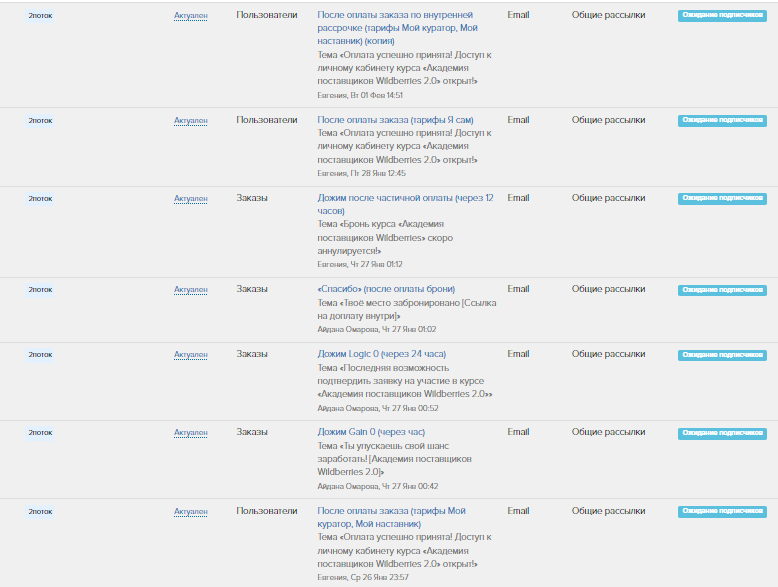Viewport: 778px width, 587px height.
Task: Click "Ожидание подписчиков" badge in the (копия) row
Action: click(722, 16)
